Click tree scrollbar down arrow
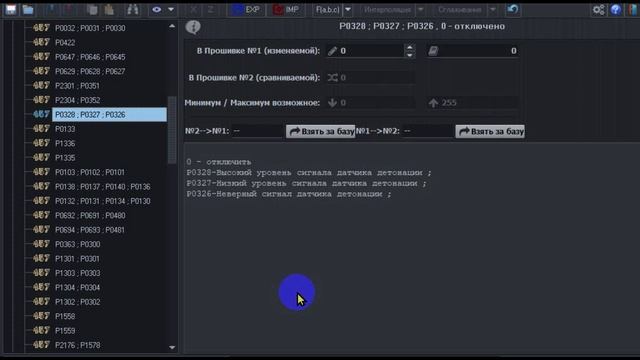Screen dimensions: 640x360 (x=172, y=347)
